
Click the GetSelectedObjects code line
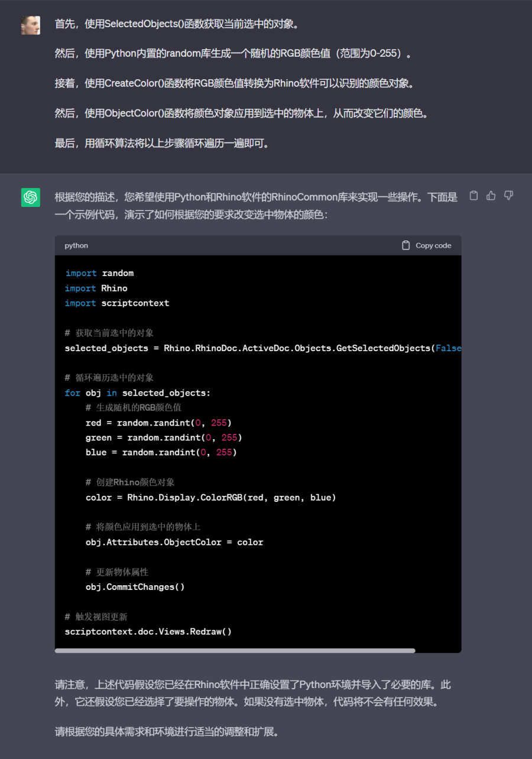tap(248, 348)
